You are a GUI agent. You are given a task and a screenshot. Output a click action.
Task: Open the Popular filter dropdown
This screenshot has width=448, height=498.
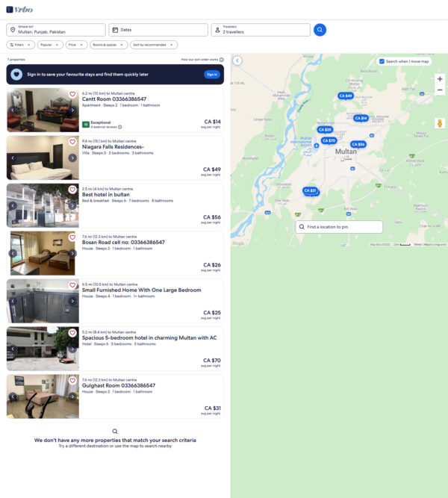click(50, 45)
